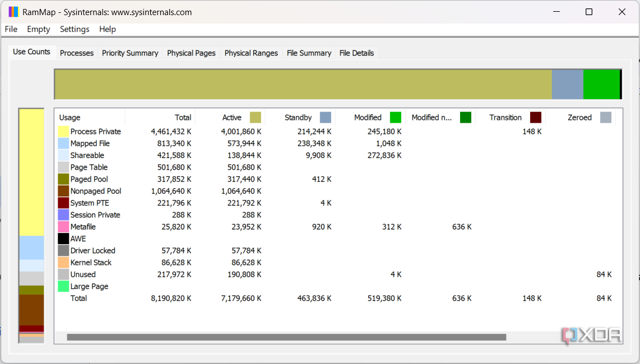Click the Modified green segment of top bar
The width and height of the screenshot is (640, 364).
tap(602, 84)
